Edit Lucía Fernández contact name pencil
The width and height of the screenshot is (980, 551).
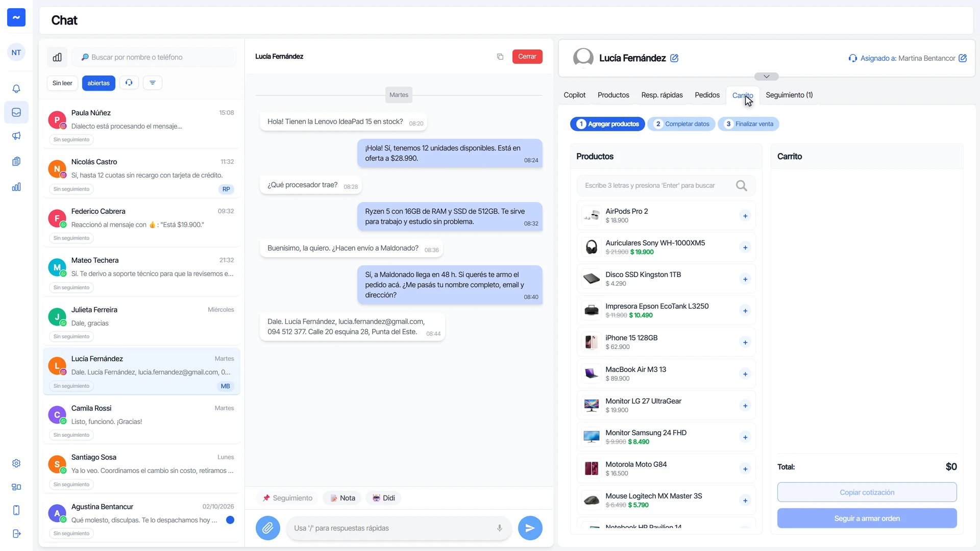pyautogui.click(x=674, y=58)
